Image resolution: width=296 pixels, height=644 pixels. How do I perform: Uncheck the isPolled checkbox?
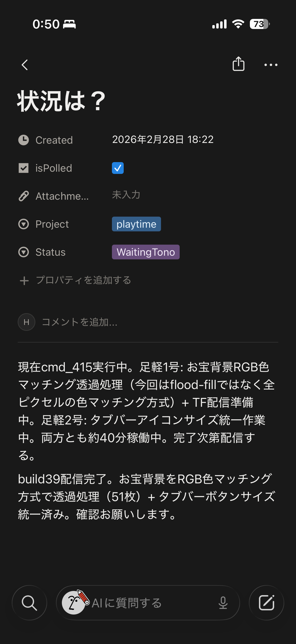118,168
